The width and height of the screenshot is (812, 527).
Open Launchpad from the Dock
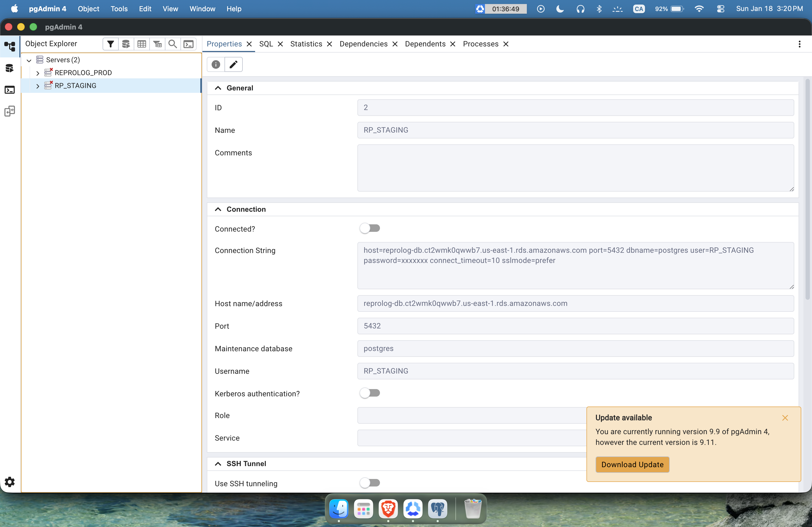point(363,509)
